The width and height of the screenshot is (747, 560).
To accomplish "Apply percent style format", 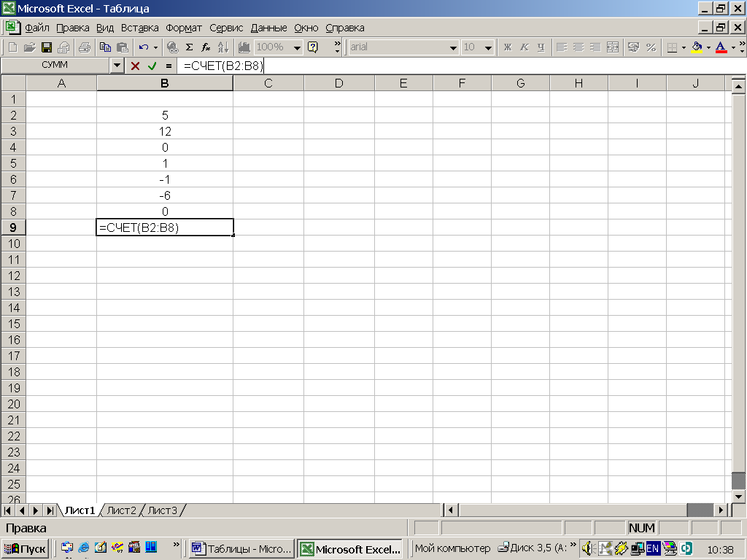I will (x=651, y=47).
